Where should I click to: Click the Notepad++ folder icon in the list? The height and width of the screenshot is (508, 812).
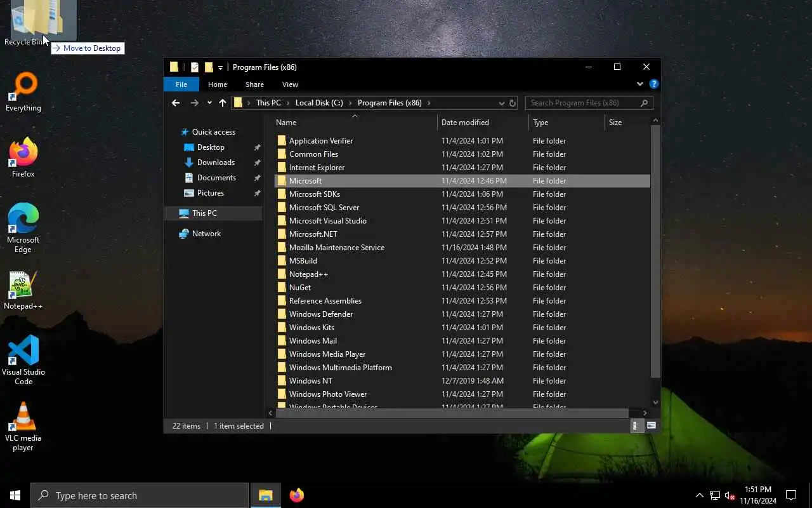click(x=282, y=274)
